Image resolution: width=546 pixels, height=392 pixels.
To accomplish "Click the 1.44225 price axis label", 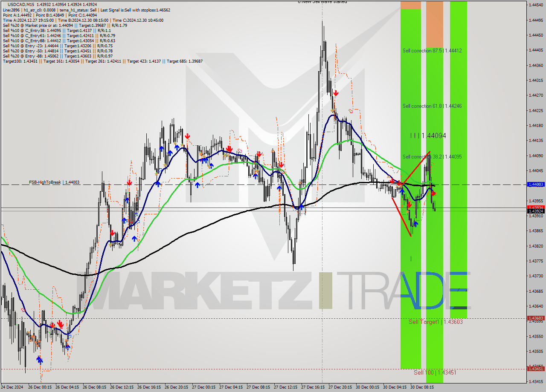I will [536, 110].
